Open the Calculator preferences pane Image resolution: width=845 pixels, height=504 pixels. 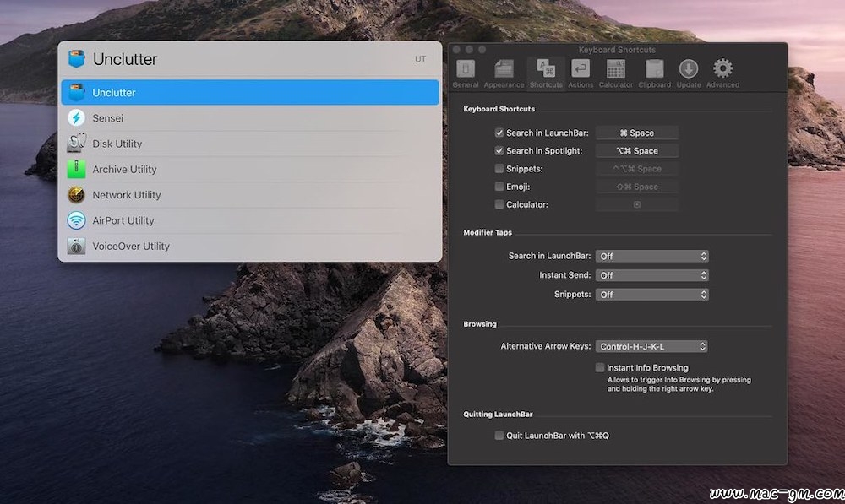pos(616,73)
